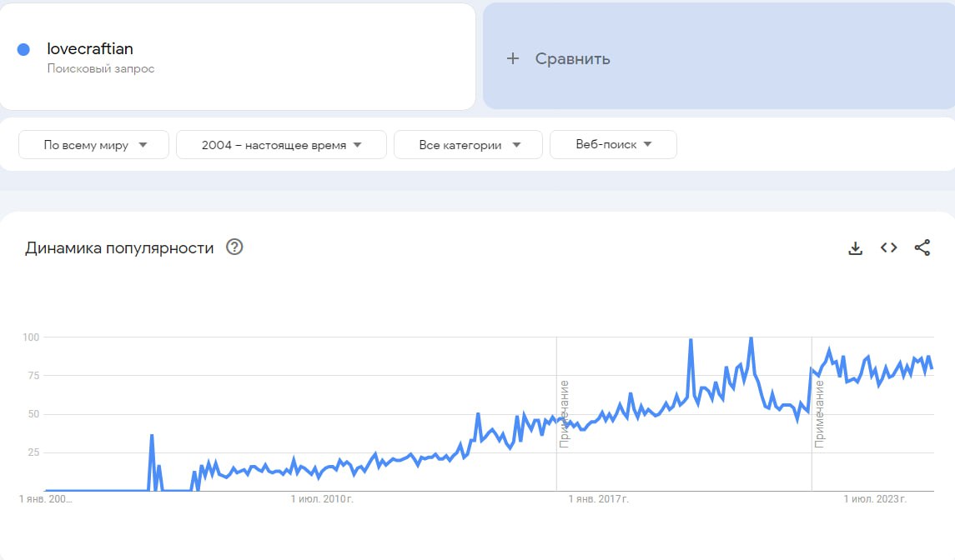The image size is (955, 560).
Task: Click the plus icon beside Сравнить
Action: coord(513,58)
